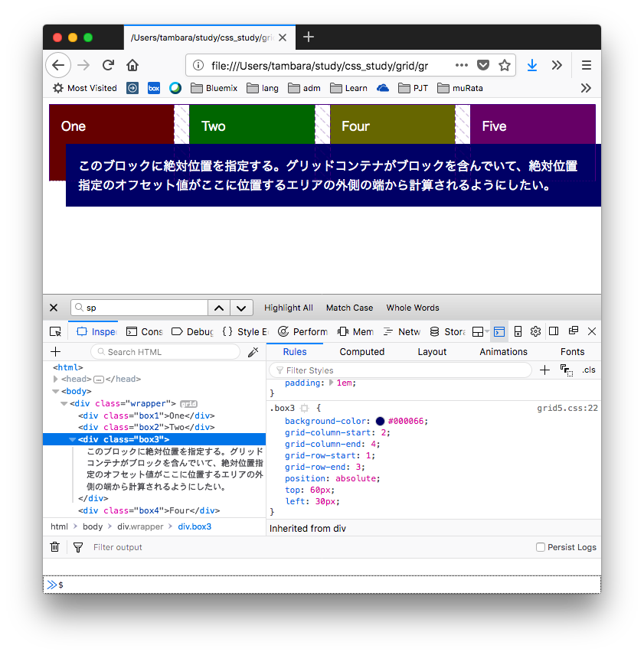Viewport: 644px width, 655px height.
Task: Reload the current page
Action: pos(108,65)
